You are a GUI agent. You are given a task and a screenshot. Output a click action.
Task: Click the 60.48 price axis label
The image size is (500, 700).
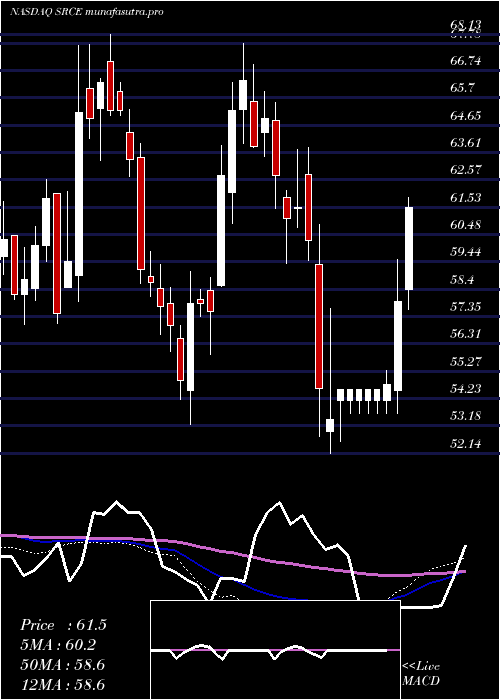tap(466, 225)
